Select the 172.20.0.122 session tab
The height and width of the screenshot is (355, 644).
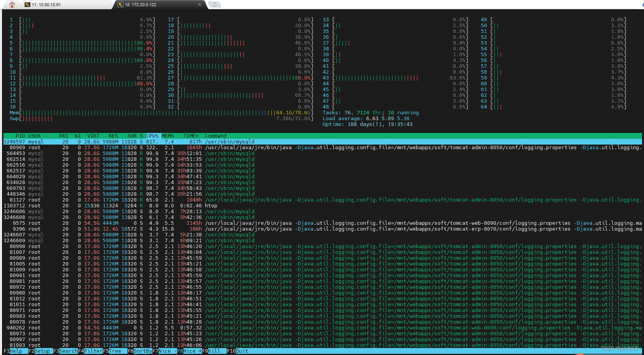[x=160, y=5]
